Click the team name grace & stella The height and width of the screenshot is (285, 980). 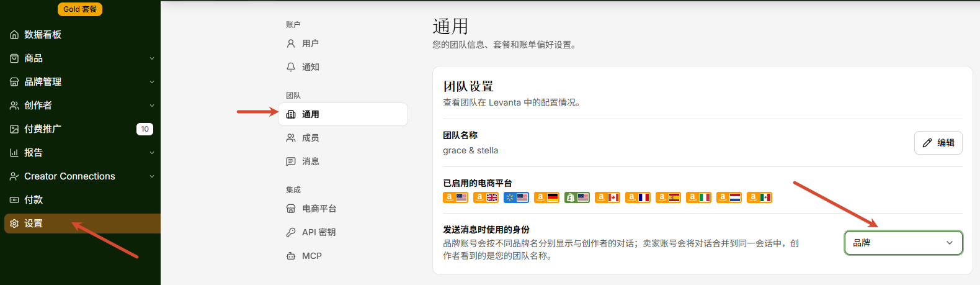click(x=470, y=150)
